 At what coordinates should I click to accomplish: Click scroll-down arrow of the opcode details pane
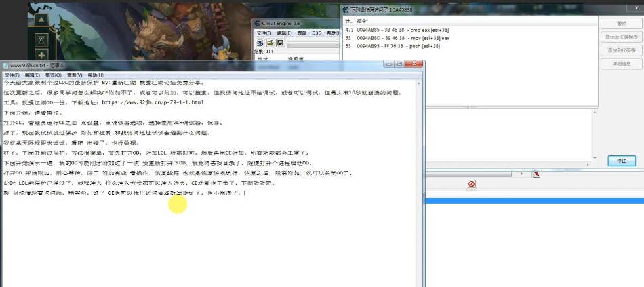coord(595,158)
